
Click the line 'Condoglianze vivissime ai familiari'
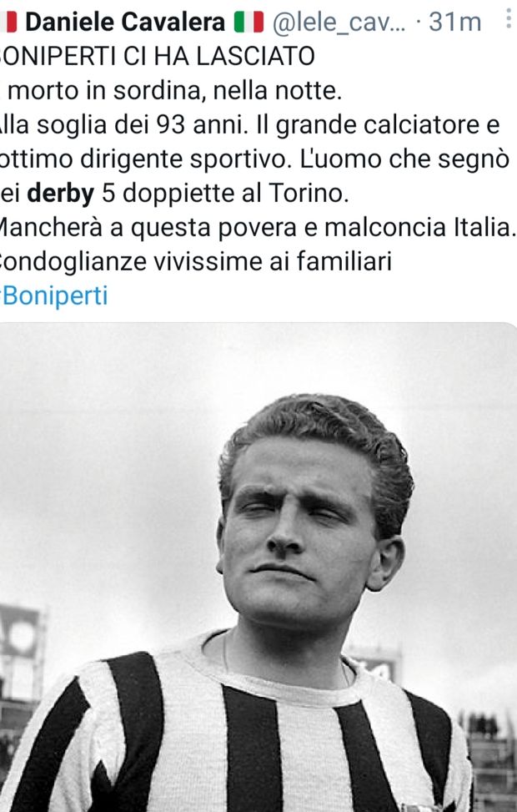click(196, 261)
